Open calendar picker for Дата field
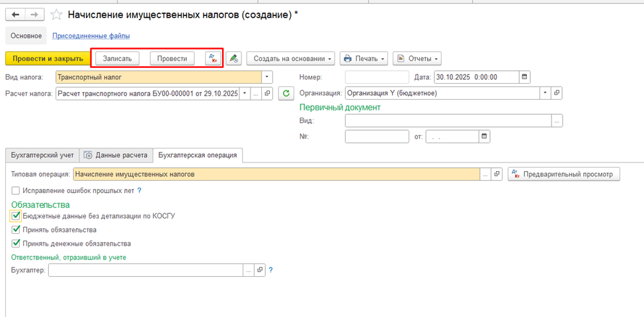The height and width of the screenshot is (317, 644). click(x=524, y=77)
